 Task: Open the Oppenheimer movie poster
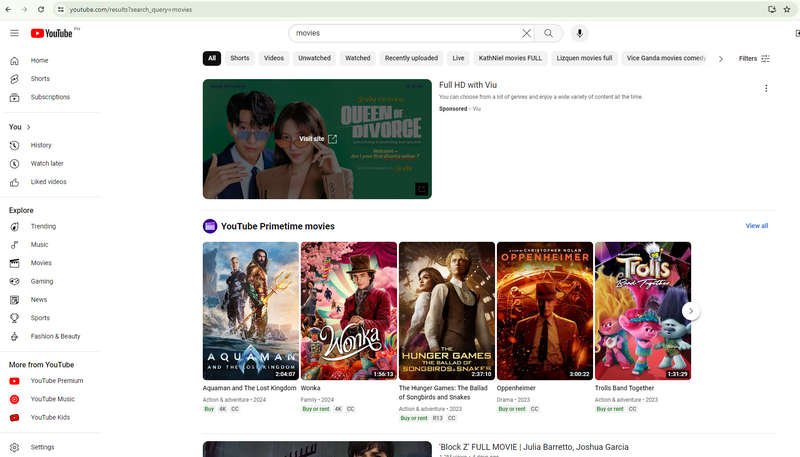click(x=545, y=311)
